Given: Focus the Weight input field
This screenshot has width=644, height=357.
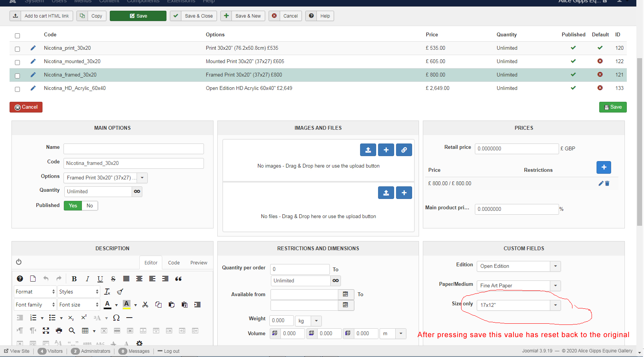Looking at the screenshot, I should [282, 321].
